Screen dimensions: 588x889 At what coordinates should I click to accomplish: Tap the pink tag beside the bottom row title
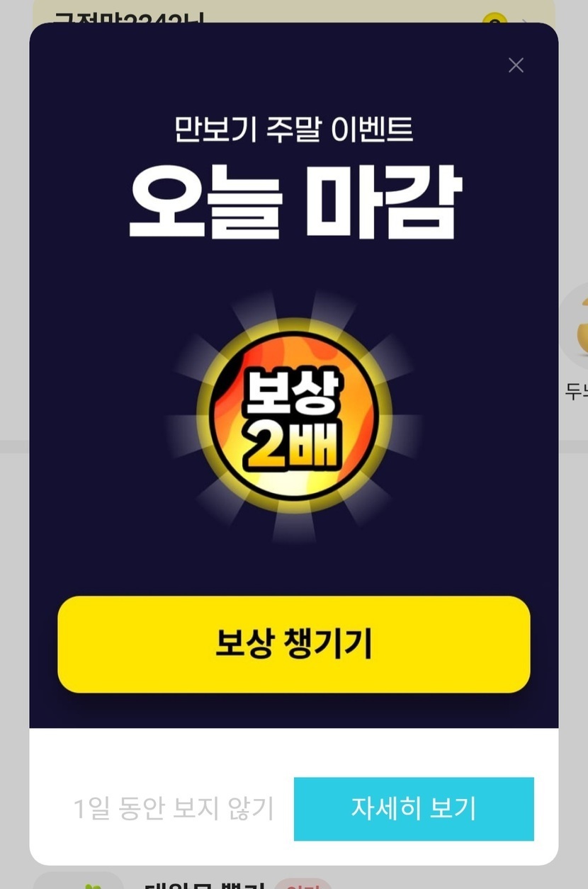303,884
